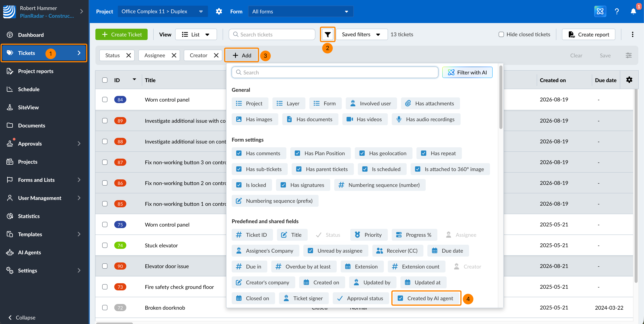Enable Hide closed tickets checkbox
This screenshot has height=324, width=644.
click(501, 35)
